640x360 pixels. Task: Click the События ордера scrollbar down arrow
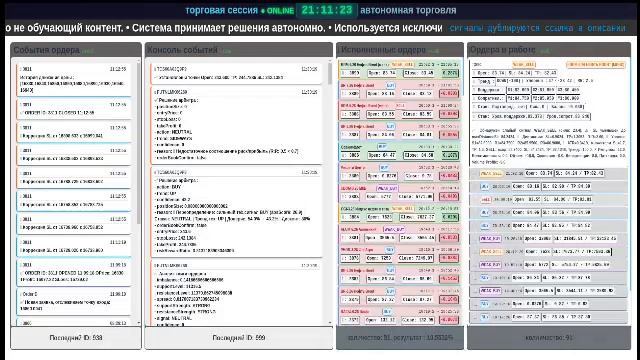138,322
